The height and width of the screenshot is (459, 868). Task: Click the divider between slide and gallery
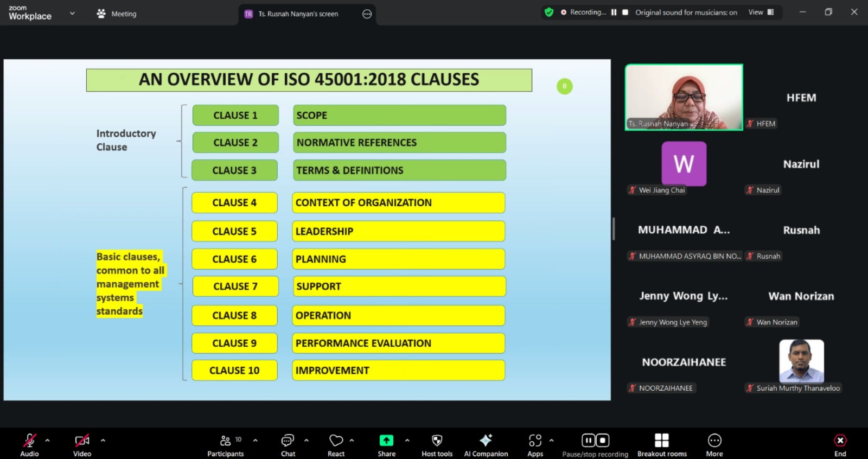614,229
